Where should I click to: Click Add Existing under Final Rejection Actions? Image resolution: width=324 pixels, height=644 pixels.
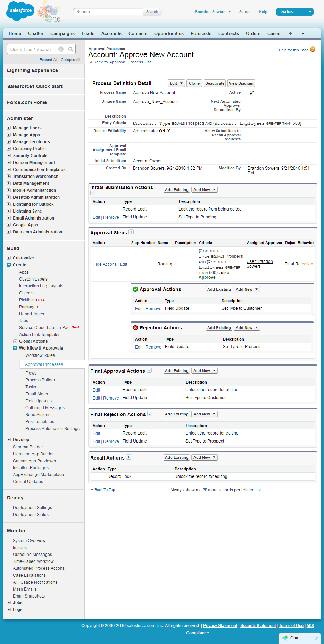(x=176, y=414)
